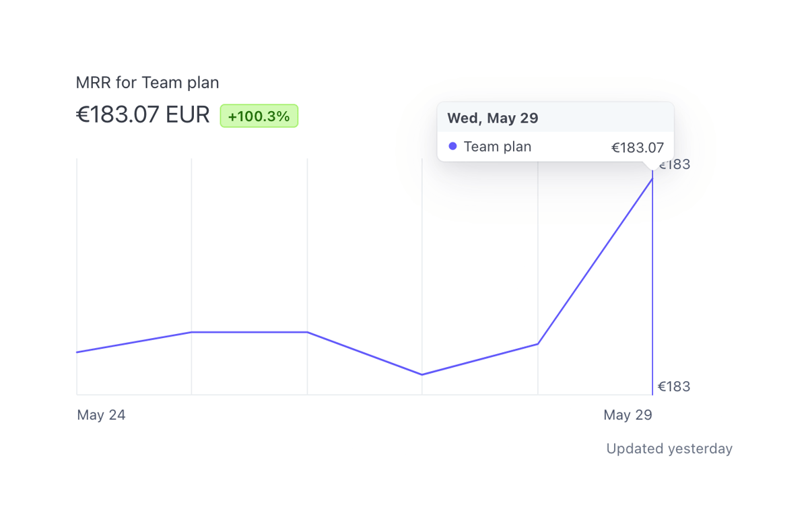Expand the MRR for Team plan section

click(x=147, y=82)
